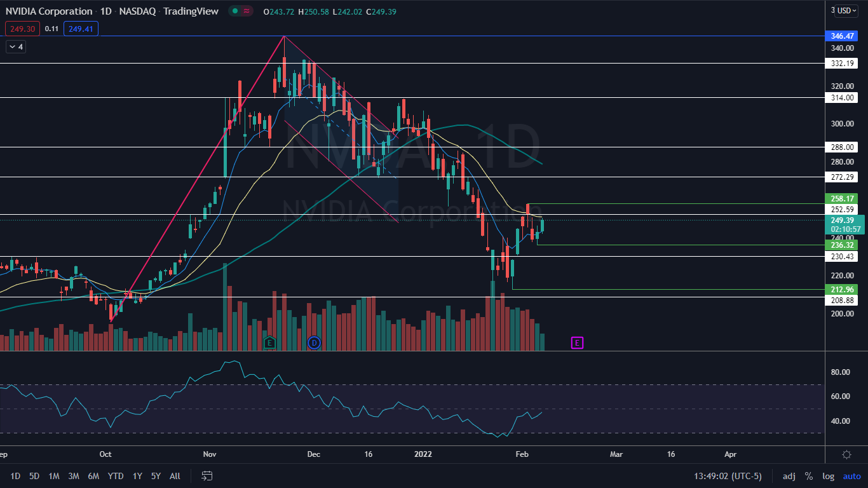
Task: Open the USD currency dropdown
Action: [844, 11]
